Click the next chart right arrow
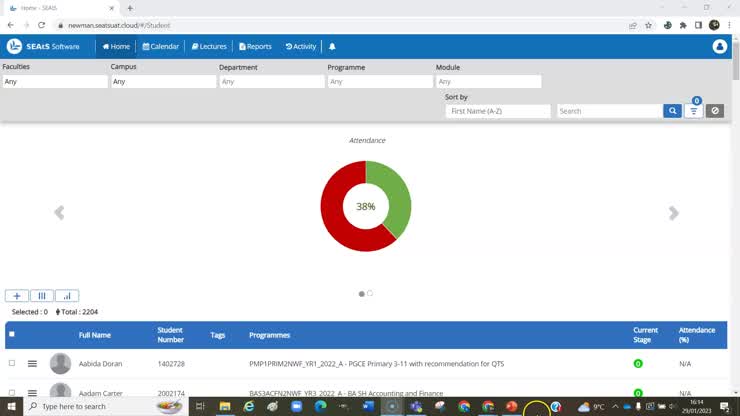 [673, 213]
